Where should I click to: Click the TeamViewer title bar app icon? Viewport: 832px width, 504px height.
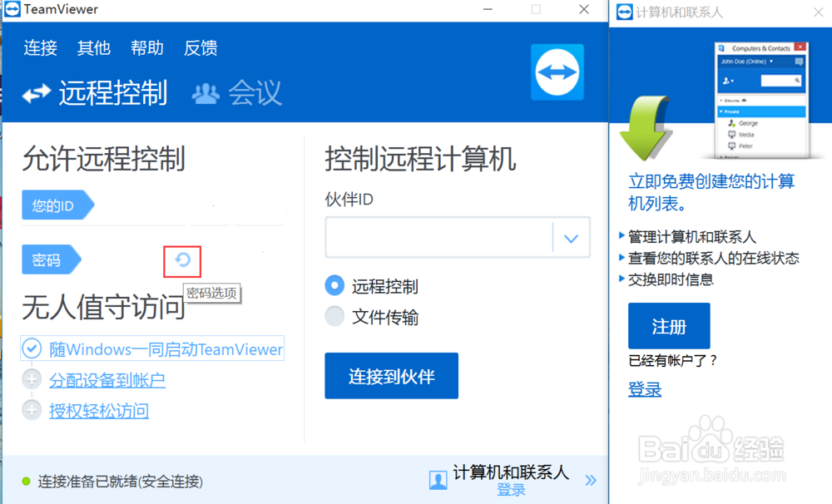pyautogui.click(x=12, y=9)
